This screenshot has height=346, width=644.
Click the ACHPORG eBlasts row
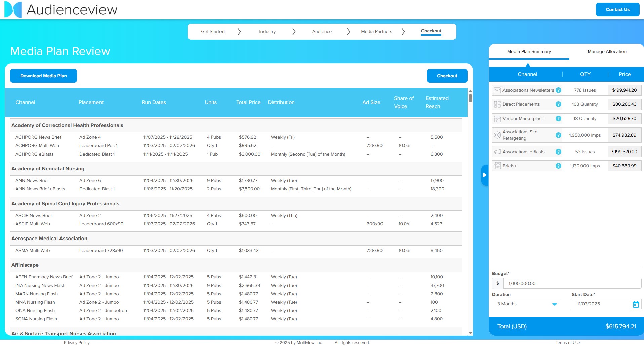[x=236, y=154]
